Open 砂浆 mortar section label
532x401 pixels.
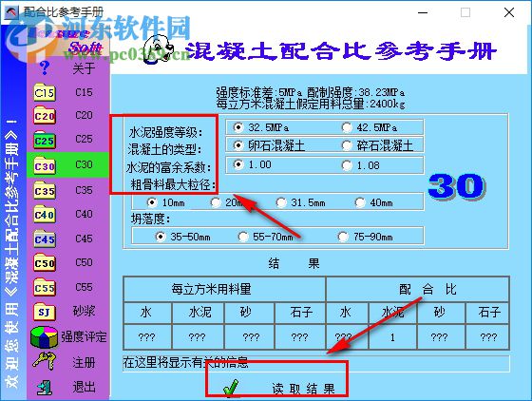[85, 311]
